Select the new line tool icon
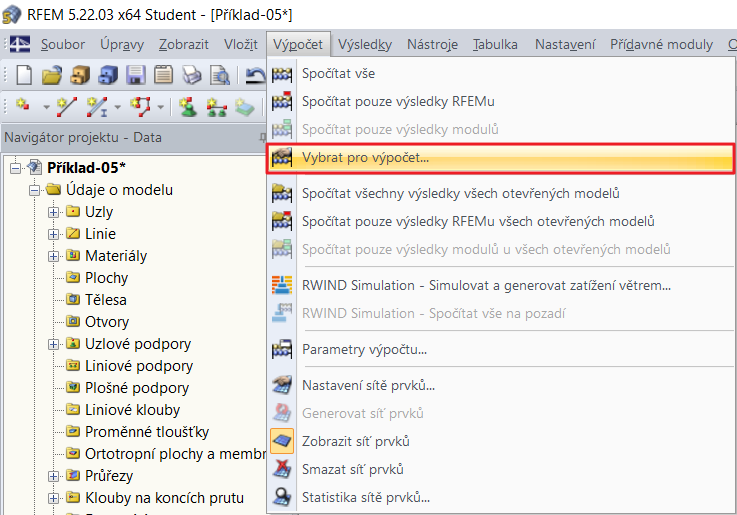 click(67, 105)
